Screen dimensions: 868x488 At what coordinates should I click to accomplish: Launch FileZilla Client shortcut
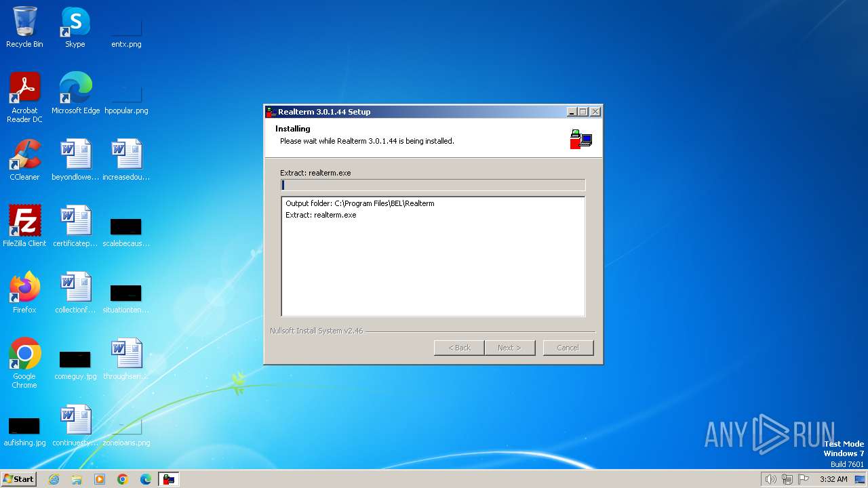click(x=24, y=226)
